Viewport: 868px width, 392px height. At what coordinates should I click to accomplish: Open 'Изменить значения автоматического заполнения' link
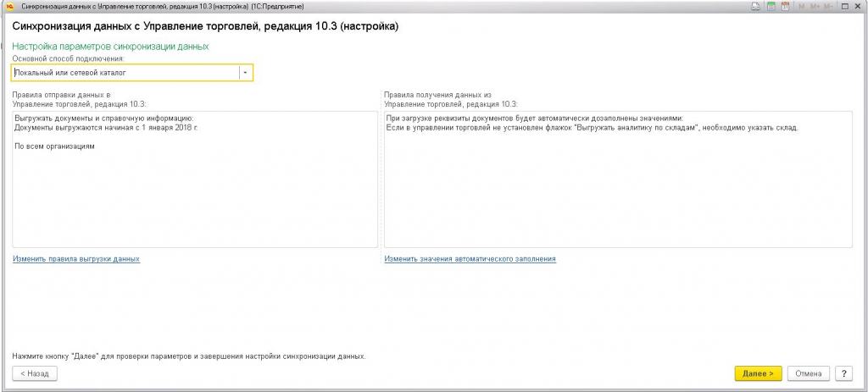pos(470,258)
